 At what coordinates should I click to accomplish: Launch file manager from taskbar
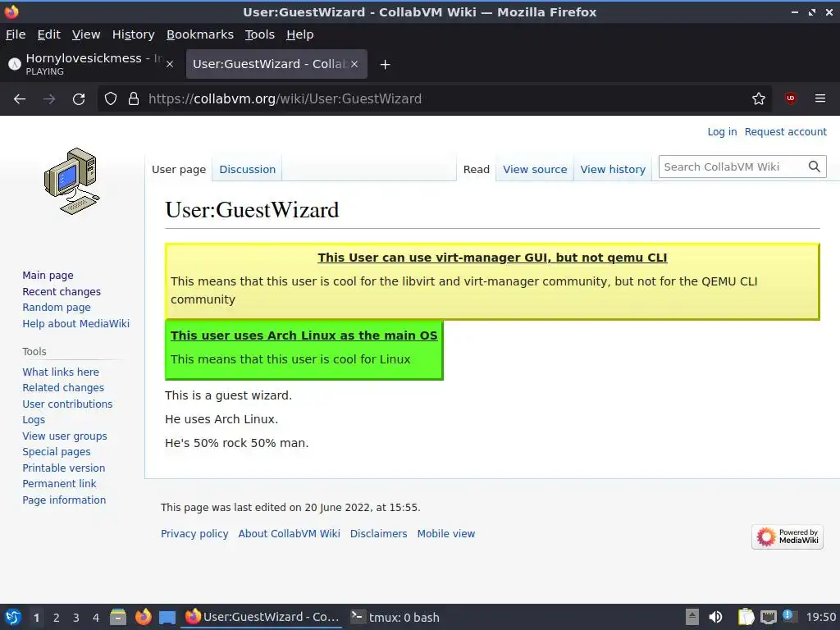point(118,617)
